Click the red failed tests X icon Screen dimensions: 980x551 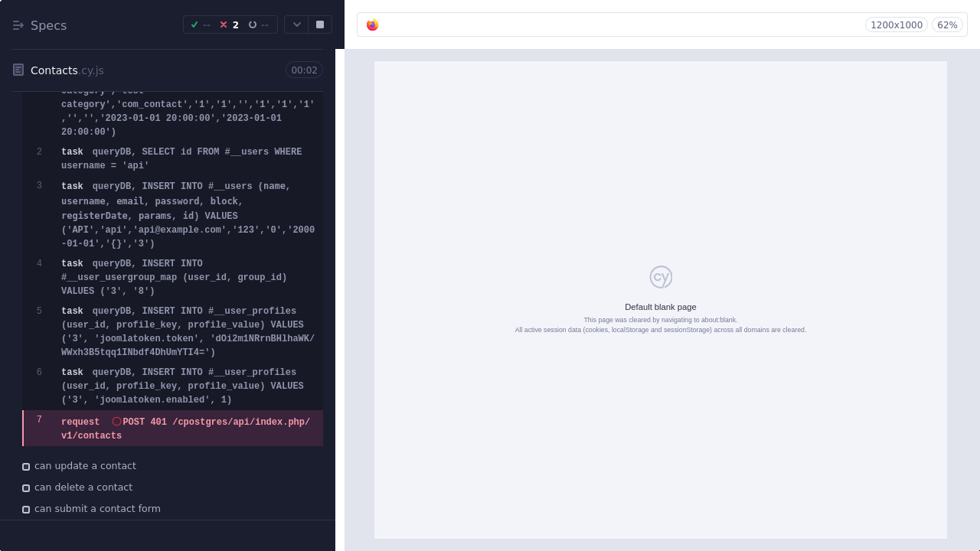click(224, 25)
